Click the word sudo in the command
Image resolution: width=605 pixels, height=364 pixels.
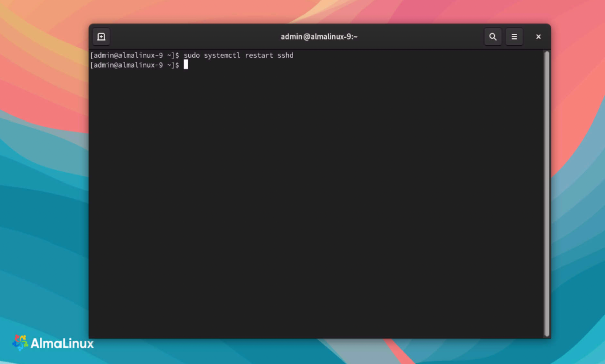[x=192, y=55]
